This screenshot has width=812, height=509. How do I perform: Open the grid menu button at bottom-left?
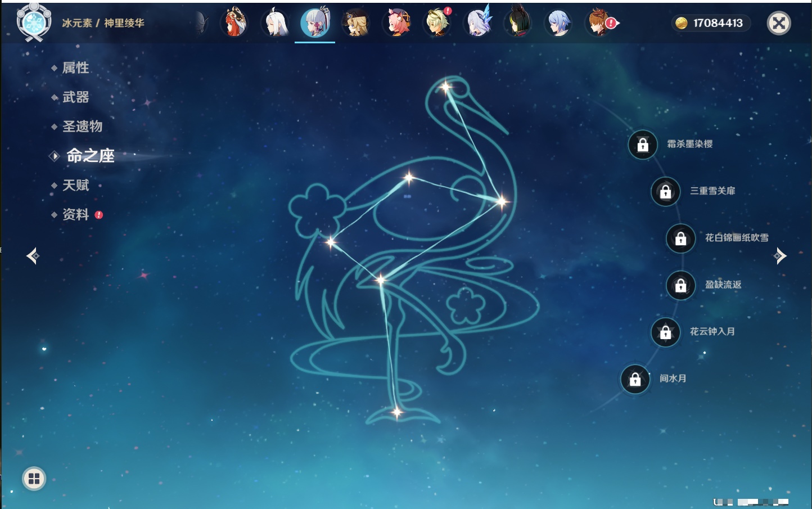(x=34, y=479)
